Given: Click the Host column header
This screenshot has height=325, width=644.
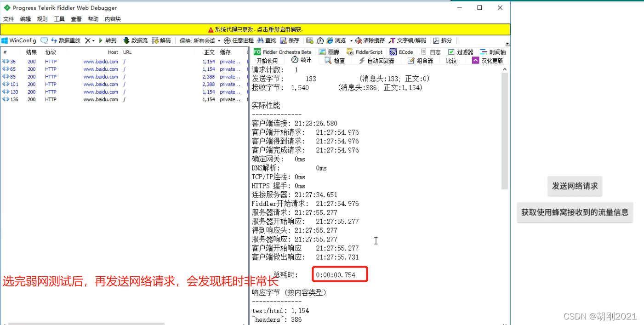Looking at the screenshot, I should click(113, 52).
